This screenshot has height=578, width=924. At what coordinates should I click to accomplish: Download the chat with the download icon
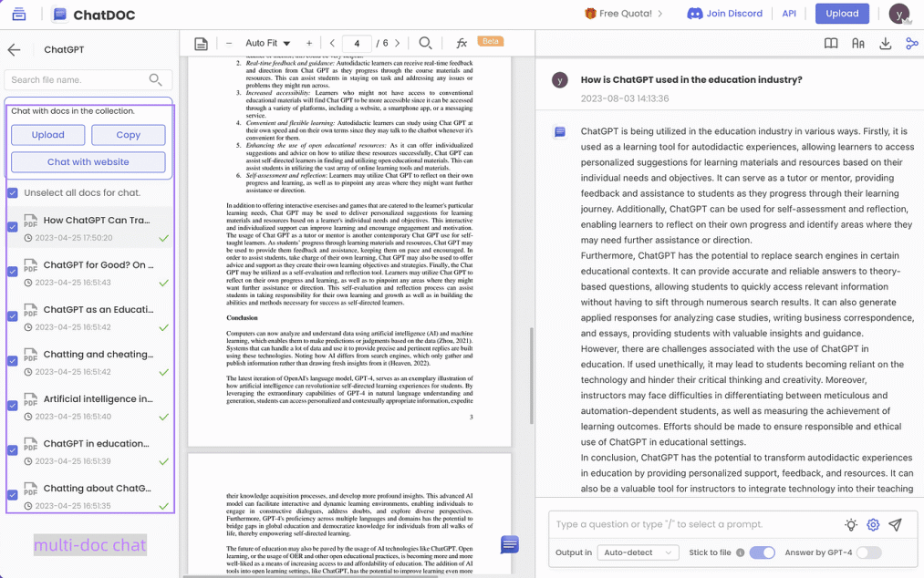pyautogui.click(x=885, y=44)
